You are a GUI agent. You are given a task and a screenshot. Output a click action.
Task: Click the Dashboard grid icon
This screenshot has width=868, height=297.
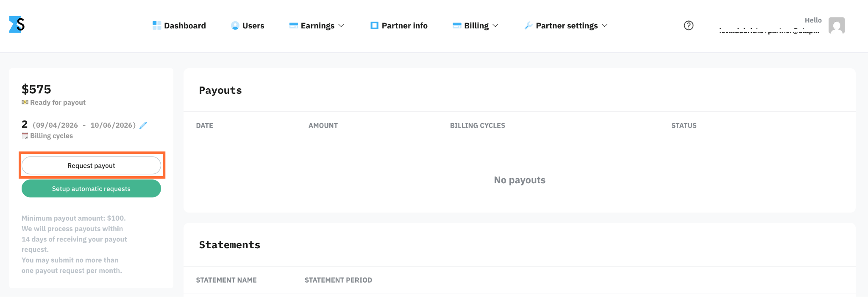(157, 25)
